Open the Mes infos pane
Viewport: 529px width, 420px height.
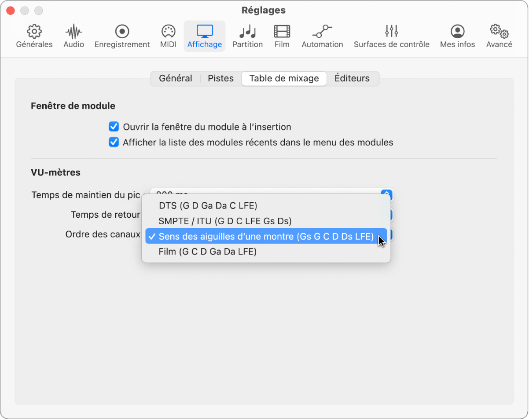pos(457,36)
